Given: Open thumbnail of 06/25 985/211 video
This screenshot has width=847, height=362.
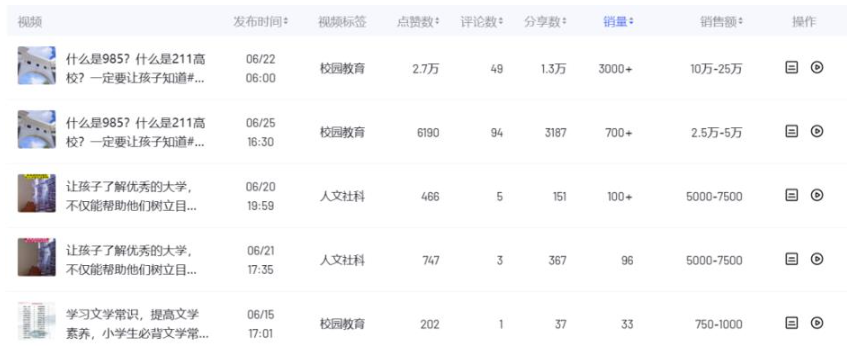Looking at the screenshot, I should coord(37,129).
